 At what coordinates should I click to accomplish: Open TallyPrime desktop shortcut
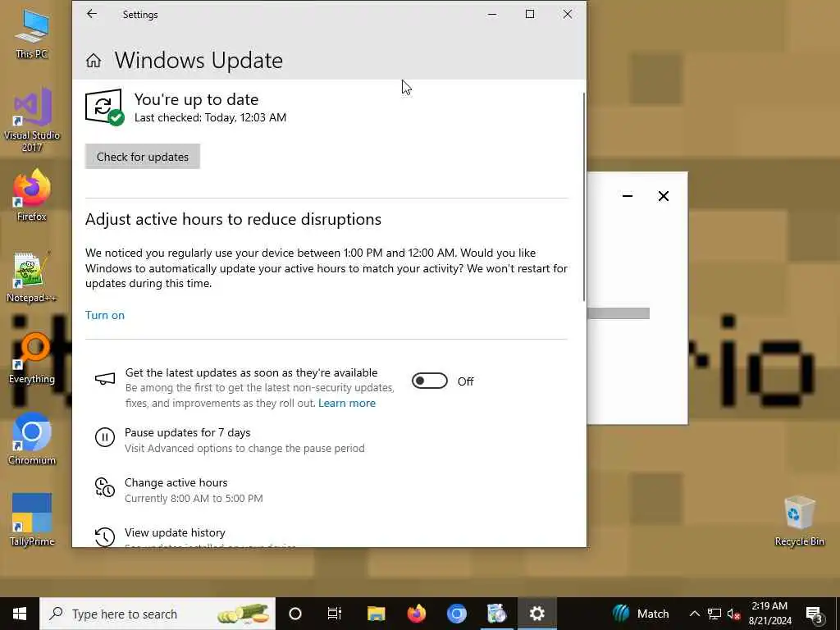[32, 520]
